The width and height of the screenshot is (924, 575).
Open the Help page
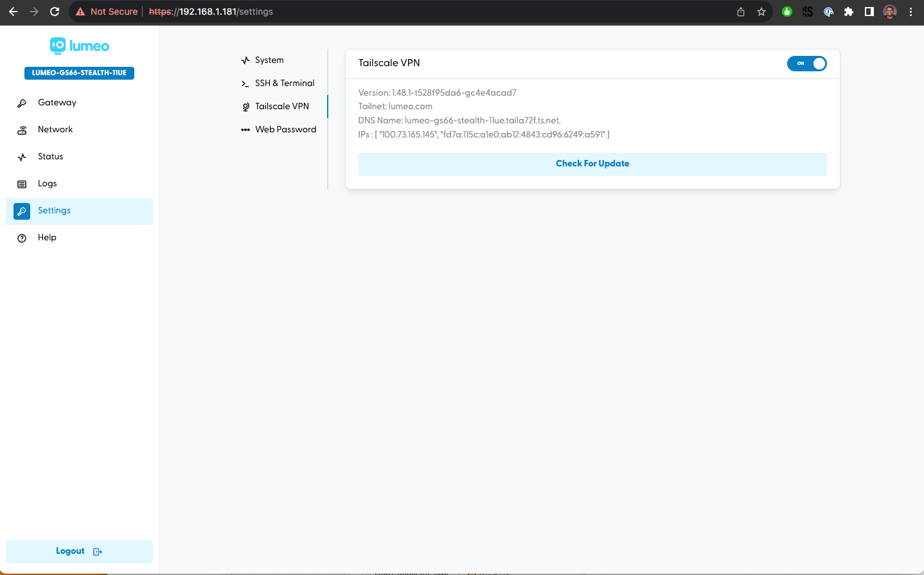click(x=80, y=238)
